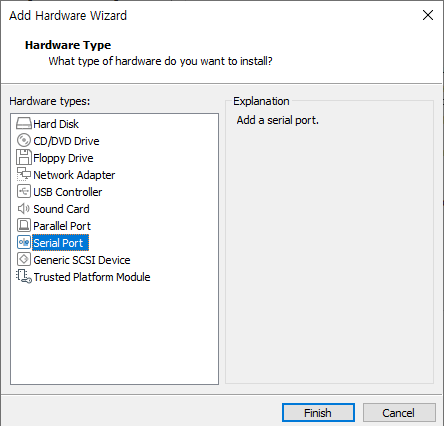Click the CD/DVD Drive disc icon
The image size is (444, 426).
coord(24,140)
